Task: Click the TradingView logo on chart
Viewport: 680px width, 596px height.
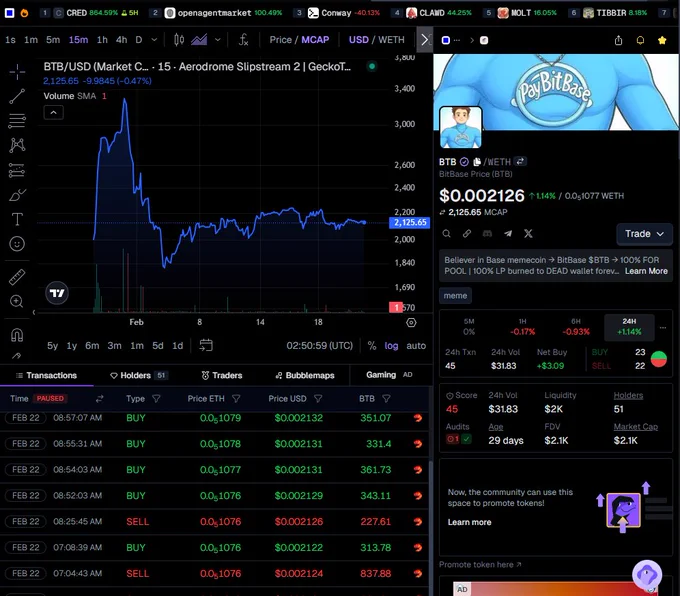Action: (x=57, y=293)
